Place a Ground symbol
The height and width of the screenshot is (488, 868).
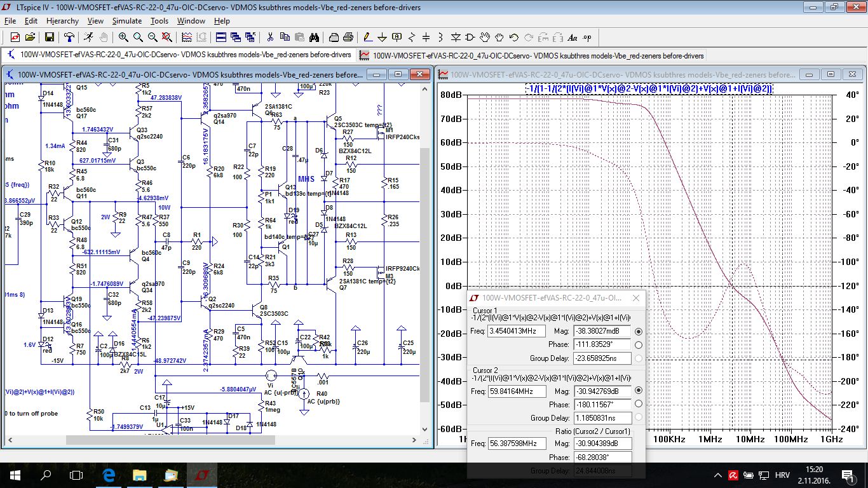point(382,37)
